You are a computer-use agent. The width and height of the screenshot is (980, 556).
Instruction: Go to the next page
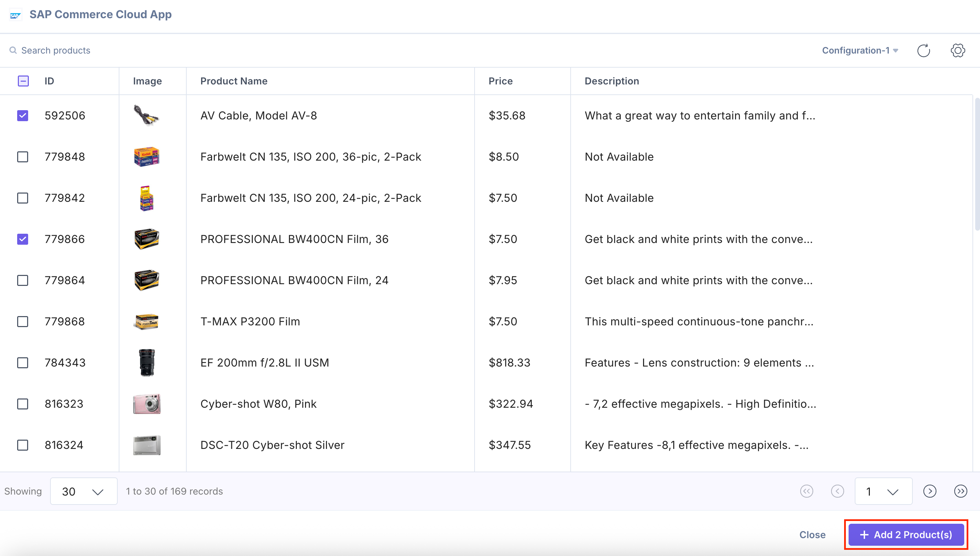(x=930, y=491)
